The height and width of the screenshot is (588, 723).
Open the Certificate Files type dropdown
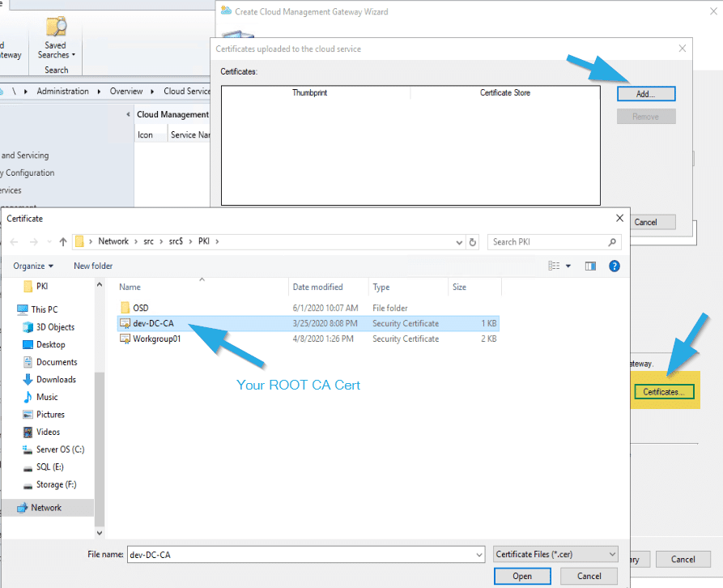coord(555,554)
